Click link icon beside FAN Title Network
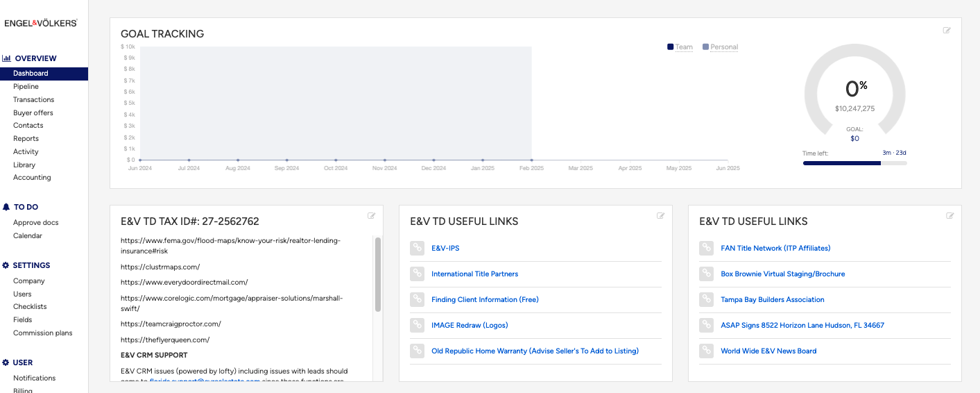Viewport: 980px width, 393px height. point(706,249)
